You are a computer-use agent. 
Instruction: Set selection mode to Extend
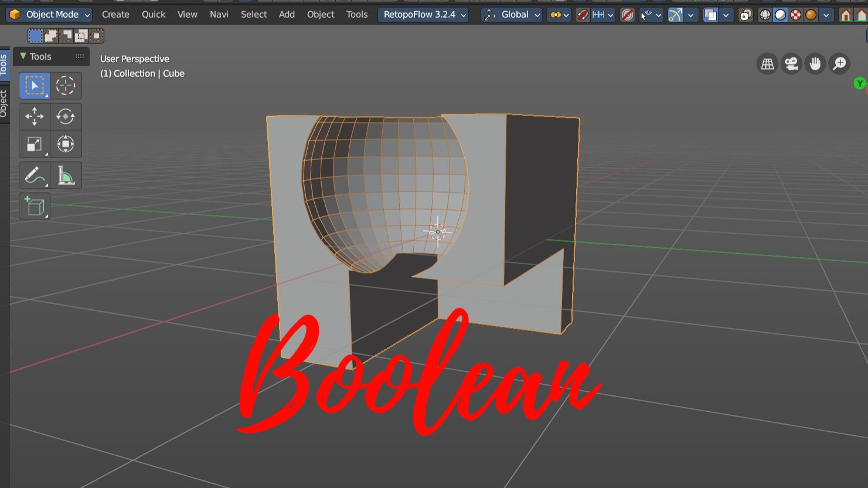(x=51, y=36)
